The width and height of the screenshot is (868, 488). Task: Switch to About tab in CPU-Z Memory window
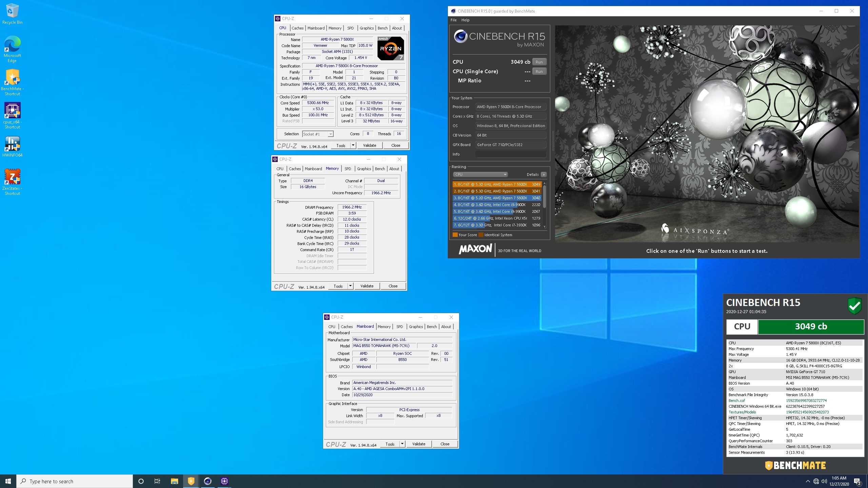pyautogui.click(x=394, y=169)
